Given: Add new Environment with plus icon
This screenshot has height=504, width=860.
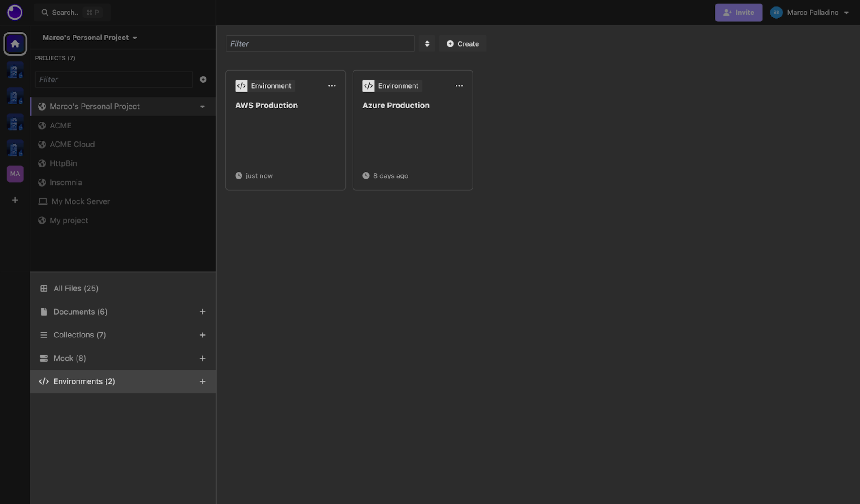Looking at the screenshot, I should click(x=202, y=382).
